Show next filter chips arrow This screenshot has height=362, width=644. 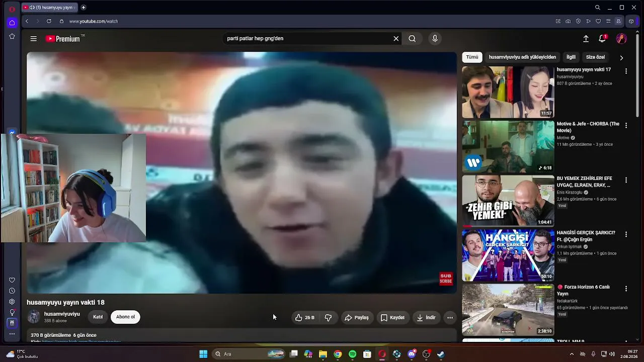(x=621, y=57)
